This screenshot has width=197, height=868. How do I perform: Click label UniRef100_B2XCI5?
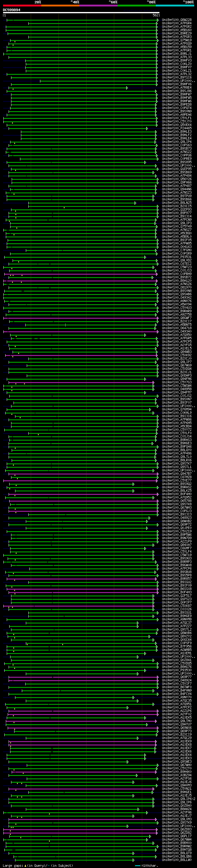point(177,206)
